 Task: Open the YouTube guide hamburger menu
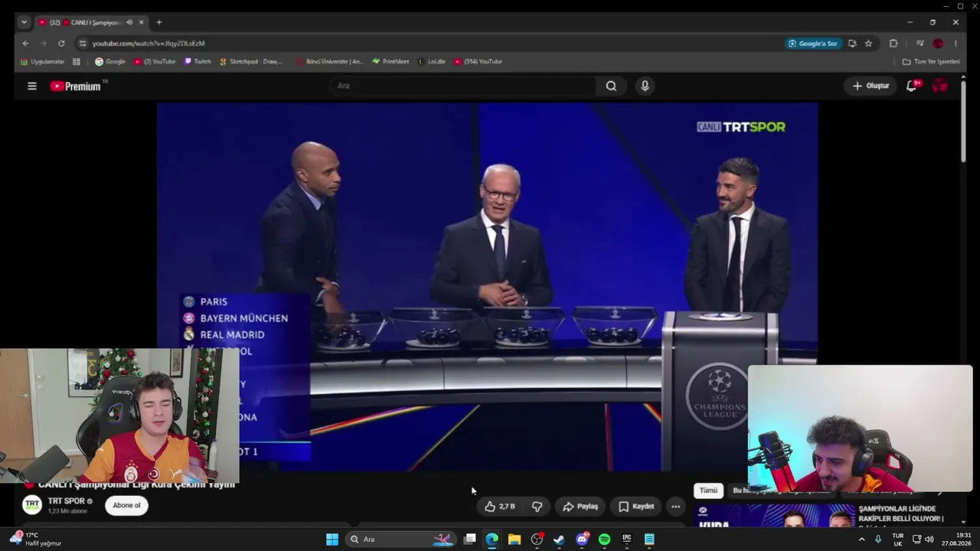[x=32, y=86]
